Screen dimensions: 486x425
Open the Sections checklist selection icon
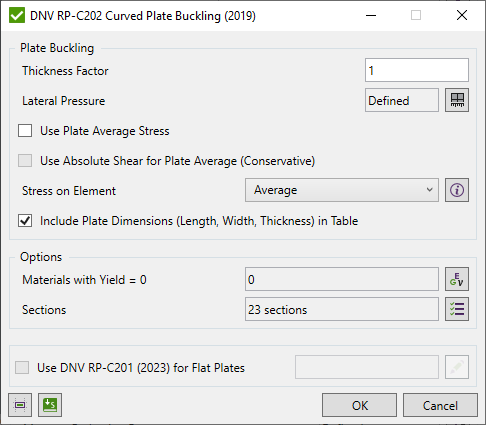[x=457, y=309]
